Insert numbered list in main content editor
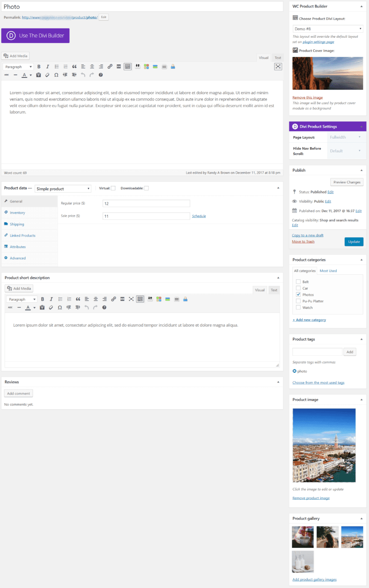This screenshot has height=588, width=369. [x=65, y=67]
